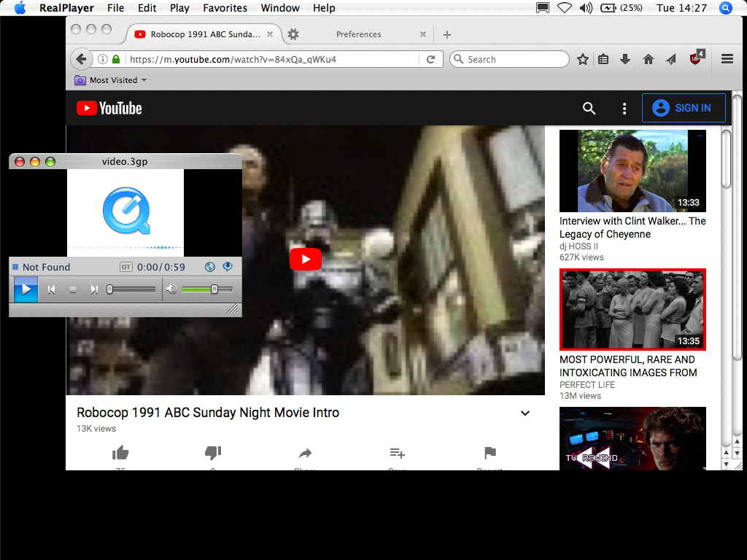Screen dimensions: 747x560
Task: Open the RealPlayer File menu
Action: [x=116, y=8]
